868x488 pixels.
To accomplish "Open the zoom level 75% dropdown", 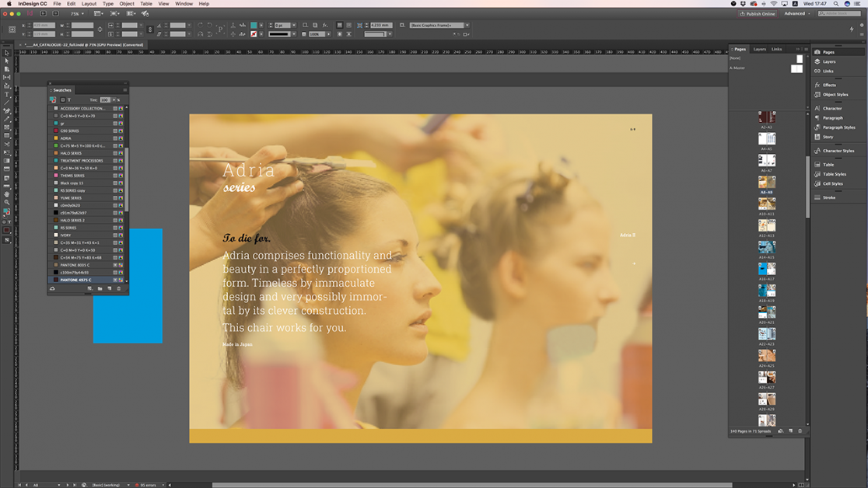I will tap(78, 13).
